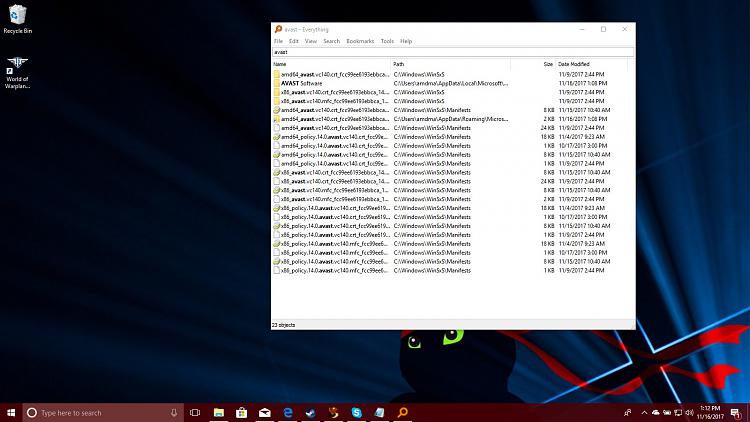Click folder icon of amd64_avast.vc140.crt in WinSxS
The width and height of the screenshot is (750, 422).
[276, 74]
